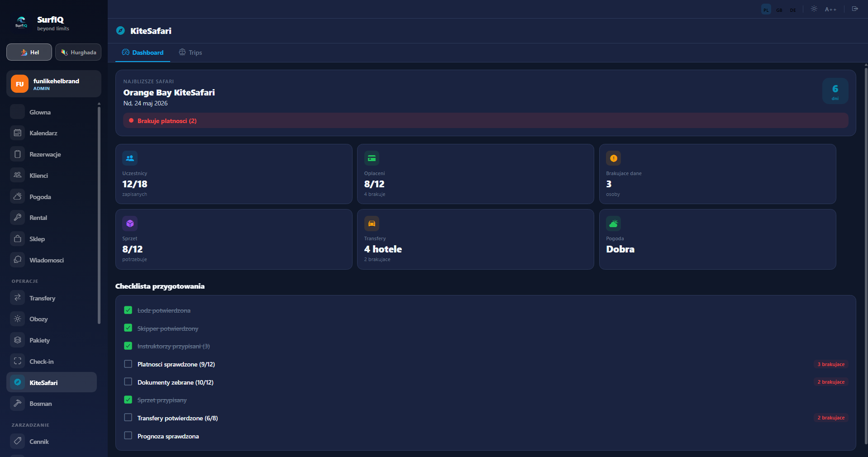
Task: Open Cennik tag icon
Action: coord(18,441)
